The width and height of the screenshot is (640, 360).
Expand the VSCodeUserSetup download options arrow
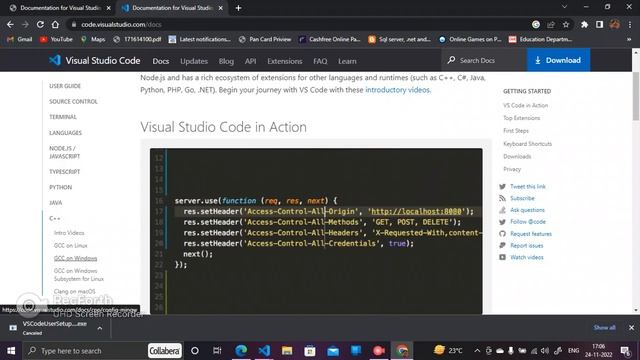[x=100, y=328]
